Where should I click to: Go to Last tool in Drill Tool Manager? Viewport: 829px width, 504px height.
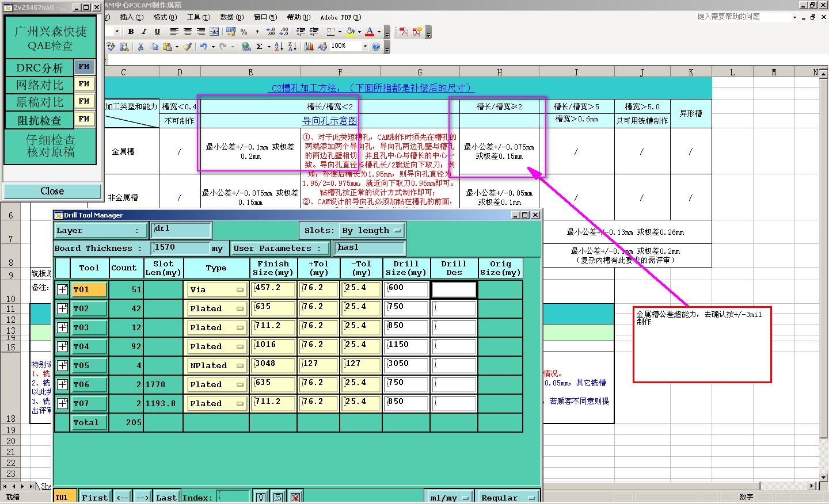[x=166, y=498]
